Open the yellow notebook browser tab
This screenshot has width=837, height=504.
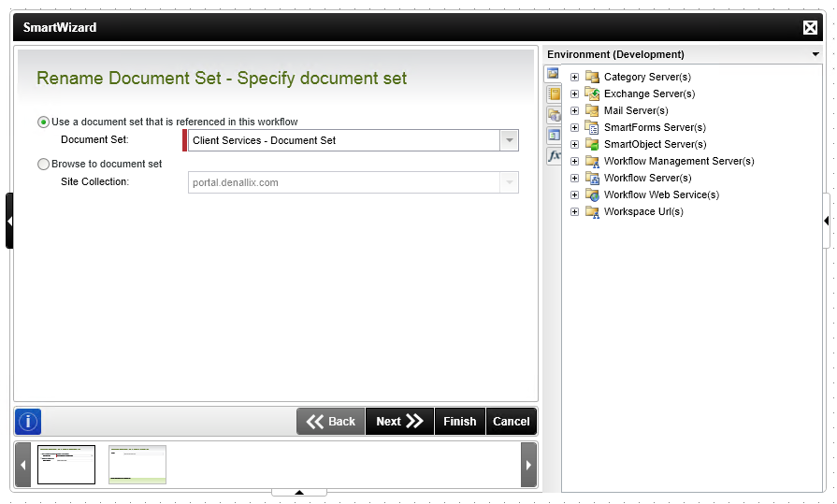[554, 94]
